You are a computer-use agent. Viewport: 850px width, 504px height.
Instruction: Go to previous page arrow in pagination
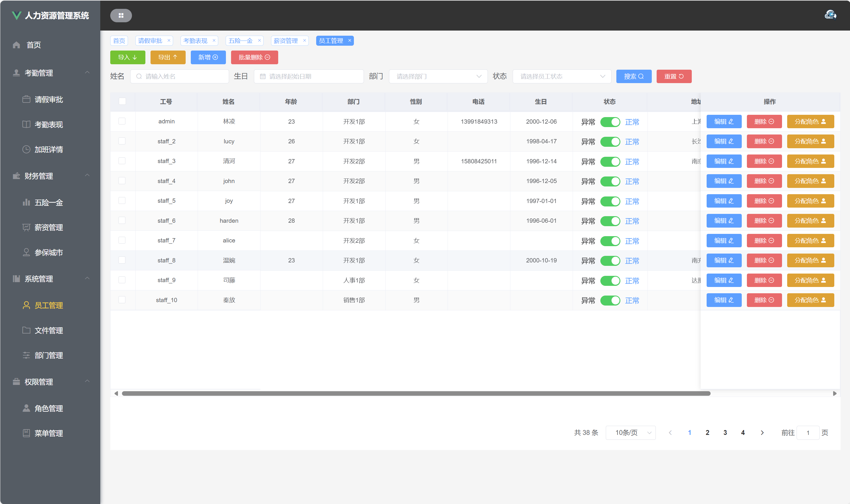point(670,433)
